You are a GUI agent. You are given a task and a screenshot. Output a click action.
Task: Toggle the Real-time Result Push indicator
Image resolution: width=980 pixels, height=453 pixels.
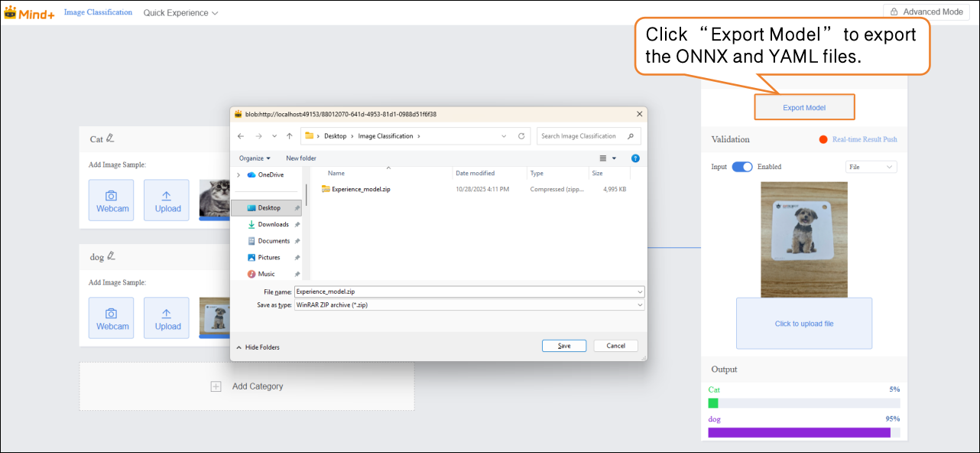[x=823, y=139]
